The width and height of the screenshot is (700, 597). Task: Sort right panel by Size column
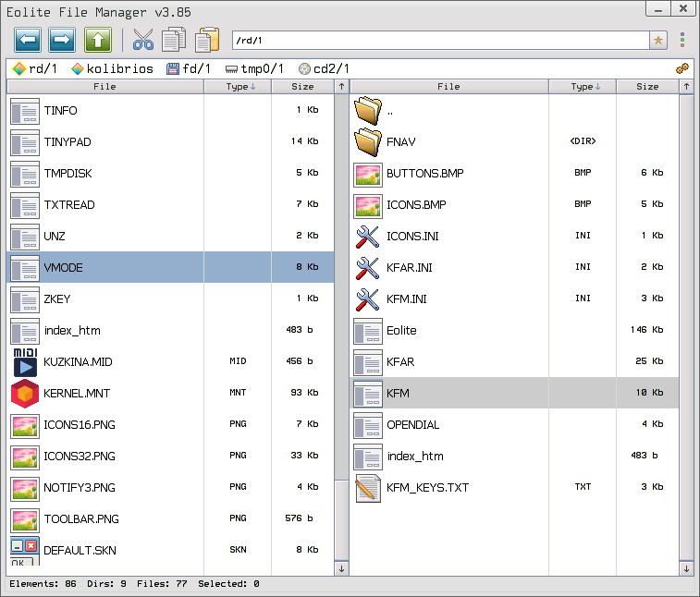coord(647,87)
